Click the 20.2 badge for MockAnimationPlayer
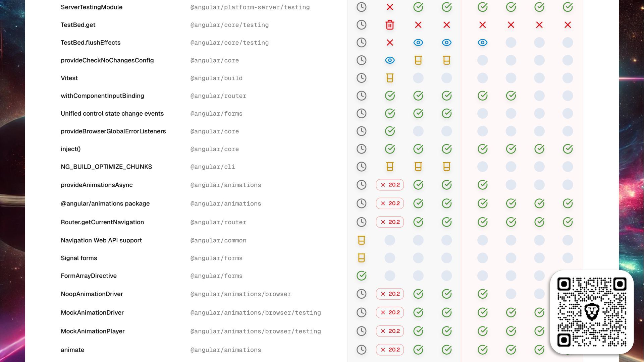 point(390,331)
